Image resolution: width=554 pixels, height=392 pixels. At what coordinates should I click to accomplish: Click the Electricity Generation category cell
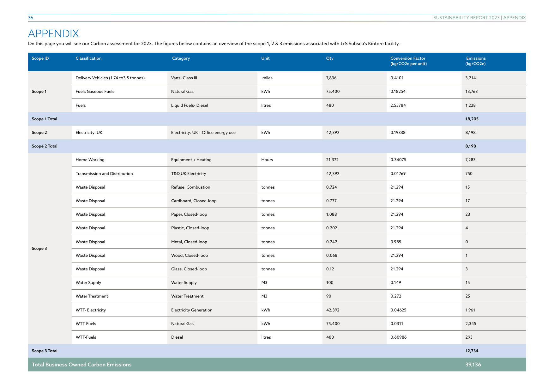click(x=192, y=310)
